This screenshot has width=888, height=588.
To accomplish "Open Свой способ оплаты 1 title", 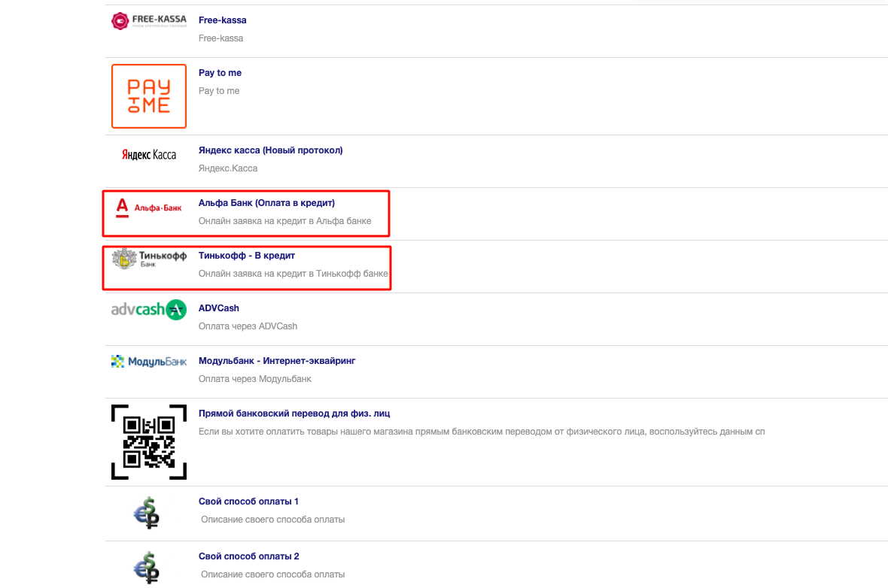I will (x=248, y=502).
